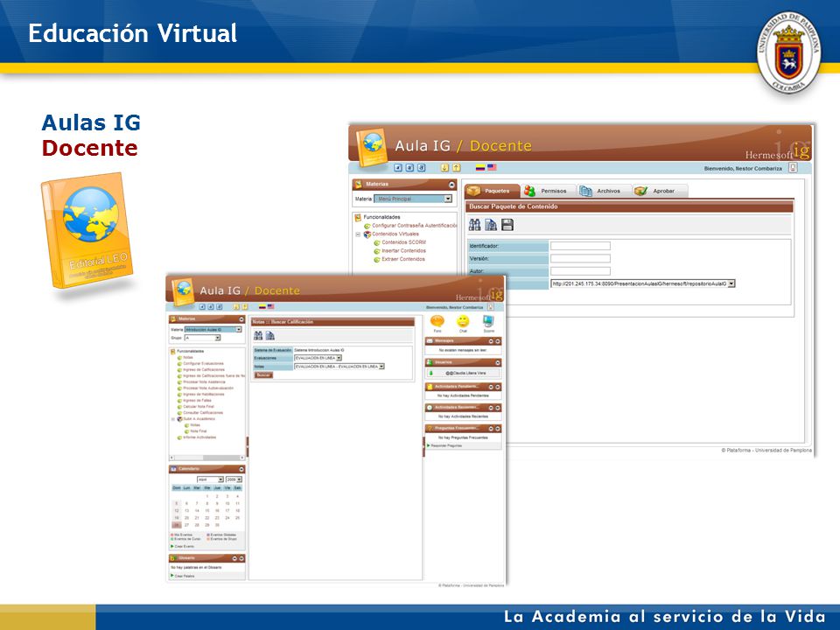The width and height of the screenshot is (840, 630).
Task: Click the large Editorial LEO book image on the slide
Action: pos(87,230)
